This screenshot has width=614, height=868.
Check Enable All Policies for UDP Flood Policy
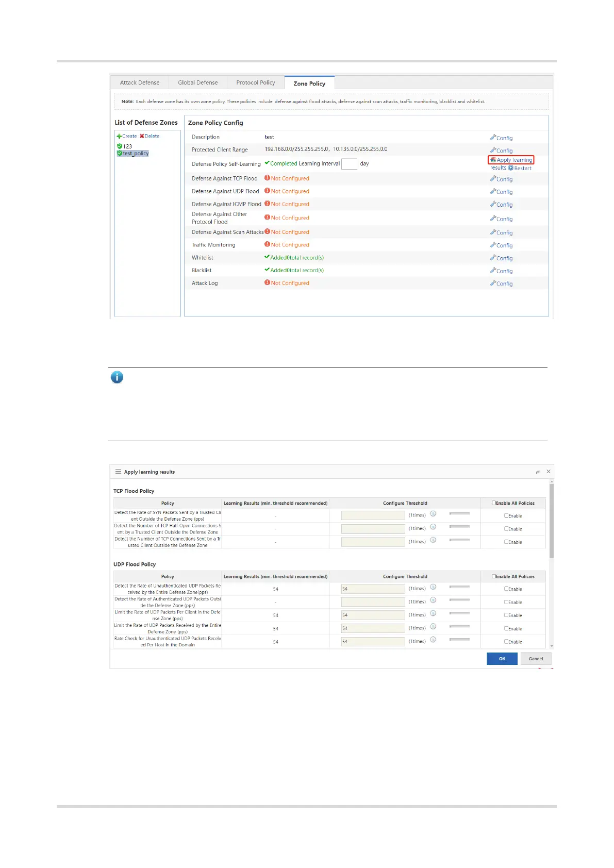coord(493,576)
